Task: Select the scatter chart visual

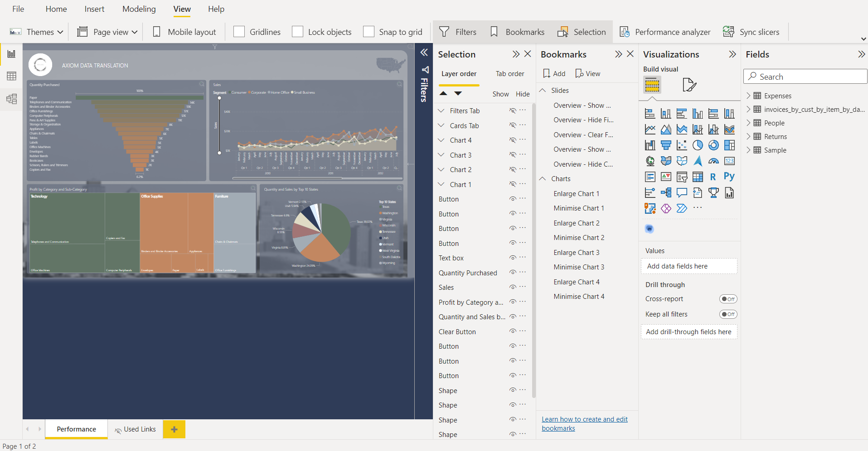Action: [x=682, y=145]
